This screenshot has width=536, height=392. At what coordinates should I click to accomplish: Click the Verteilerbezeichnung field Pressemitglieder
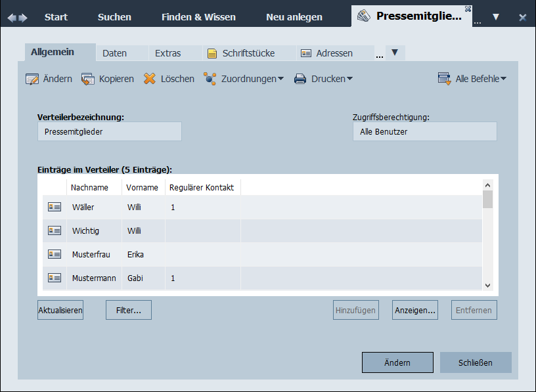[x=109, y=131]
